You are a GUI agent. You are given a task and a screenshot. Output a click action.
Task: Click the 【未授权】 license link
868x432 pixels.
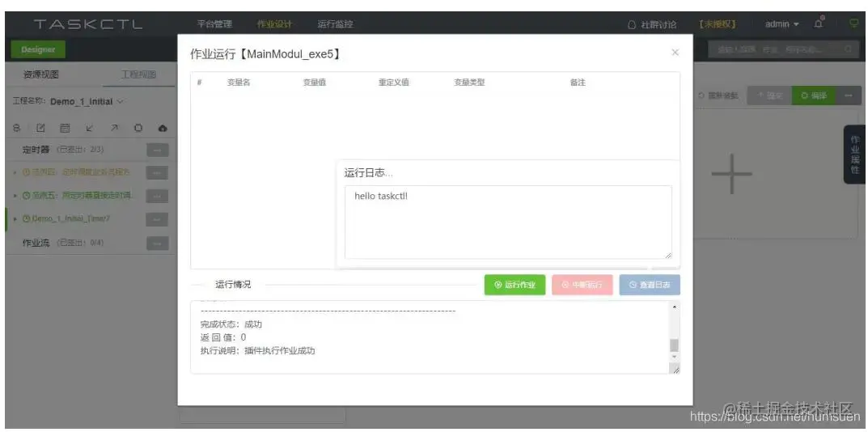pos(717,24)
